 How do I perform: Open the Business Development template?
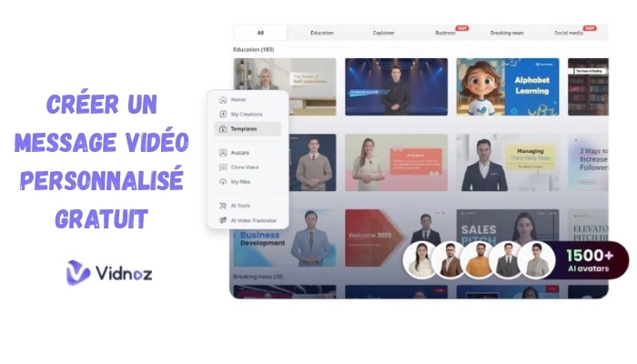pyautogui.click(x=285, y=248)
